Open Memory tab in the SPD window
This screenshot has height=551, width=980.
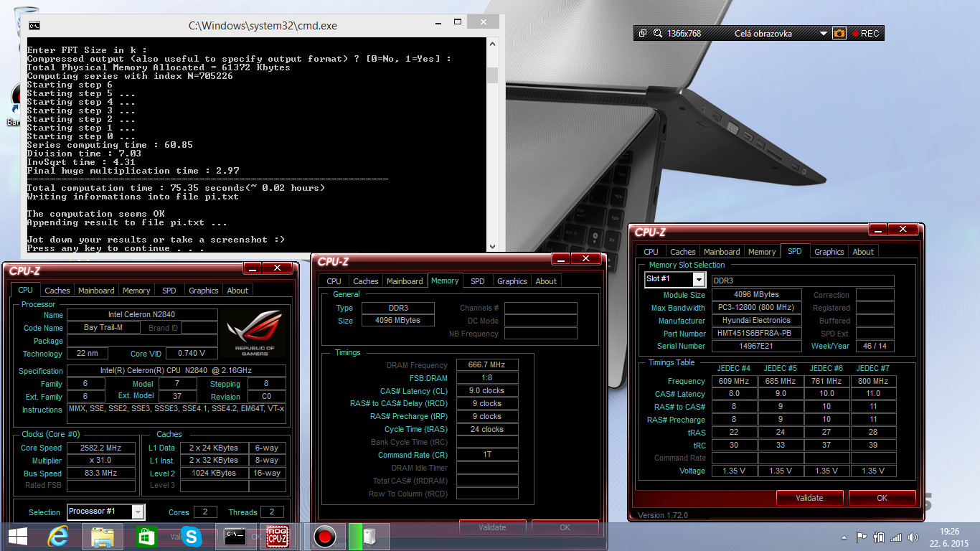(761, 252)
